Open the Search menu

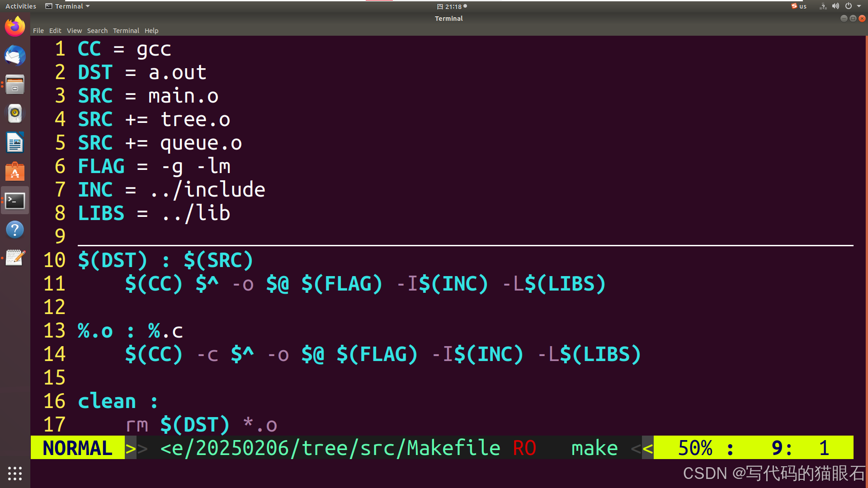[x=97, y=31]
